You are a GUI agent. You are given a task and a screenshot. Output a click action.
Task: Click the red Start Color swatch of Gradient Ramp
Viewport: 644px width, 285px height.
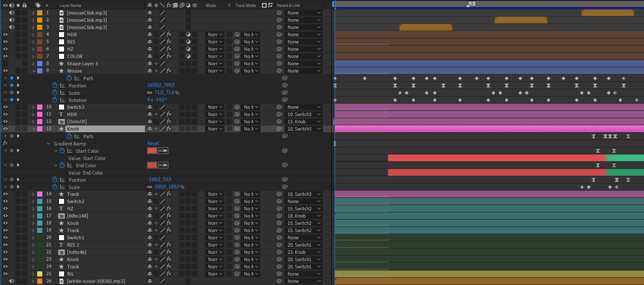pos(152,151)
